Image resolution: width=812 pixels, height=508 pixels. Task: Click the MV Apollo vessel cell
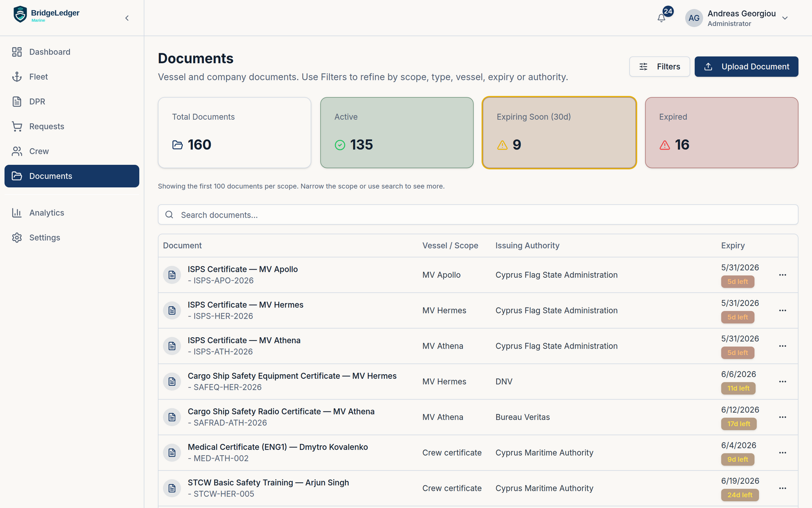pos(441,275)
